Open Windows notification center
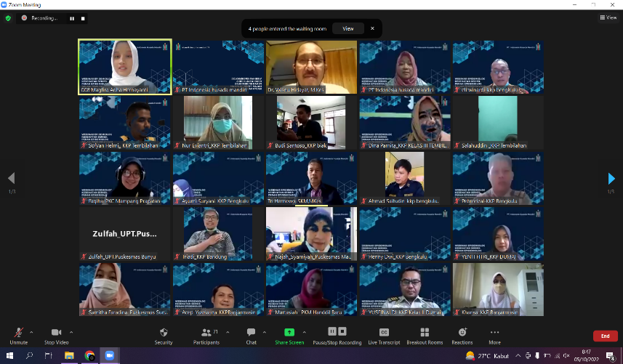Image resolution: width=623 pixels, height=364 pixels. [x=610, y=356]
